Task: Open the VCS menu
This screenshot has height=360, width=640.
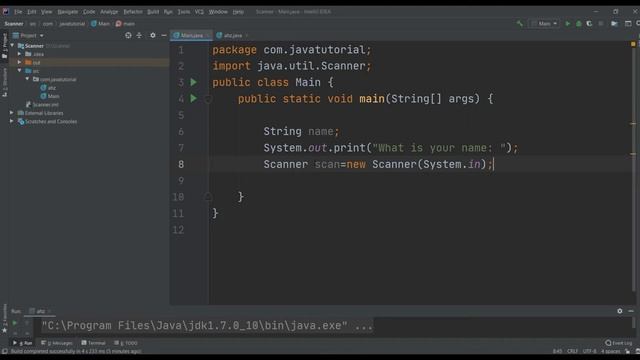Action: click(199, 12)
